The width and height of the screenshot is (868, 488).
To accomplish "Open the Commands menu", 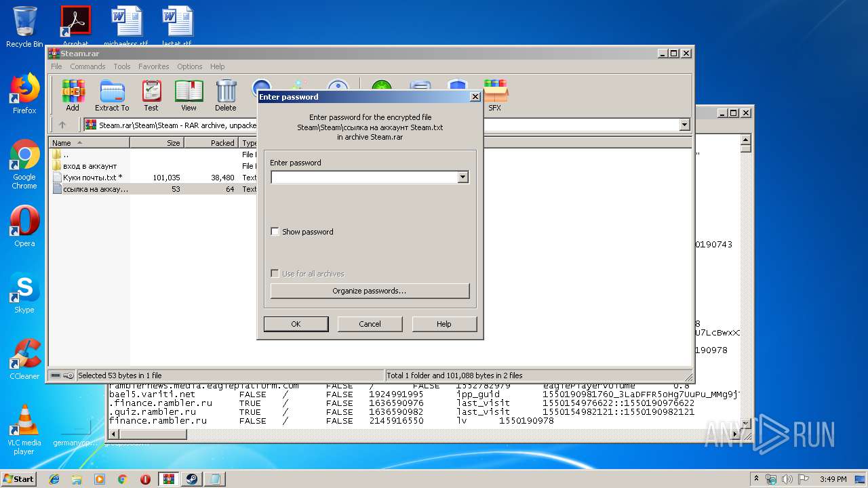I will pyautogui.click(x=87, y=66).
